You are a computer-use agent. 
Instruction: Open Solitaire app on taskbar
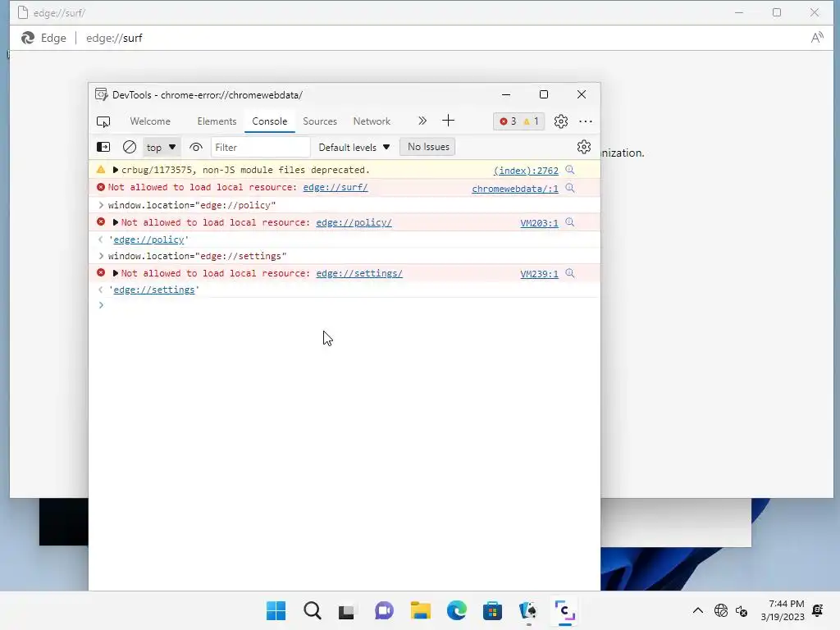coord(528,610)
